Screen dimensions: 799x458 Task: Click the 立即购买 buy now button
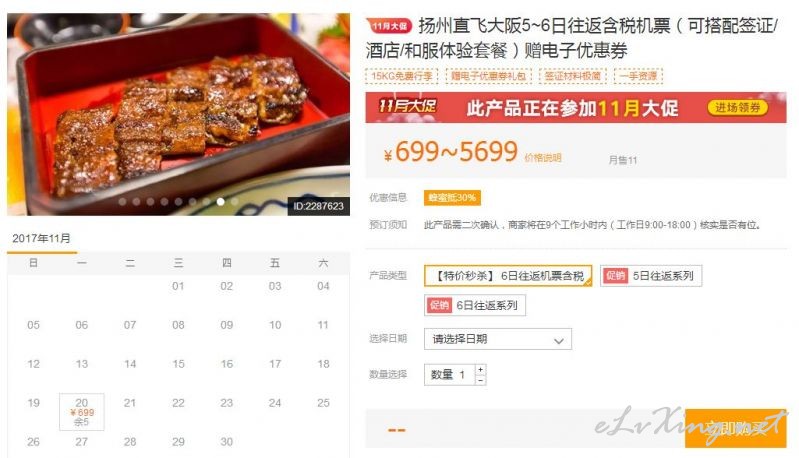(x=735, y=428)
